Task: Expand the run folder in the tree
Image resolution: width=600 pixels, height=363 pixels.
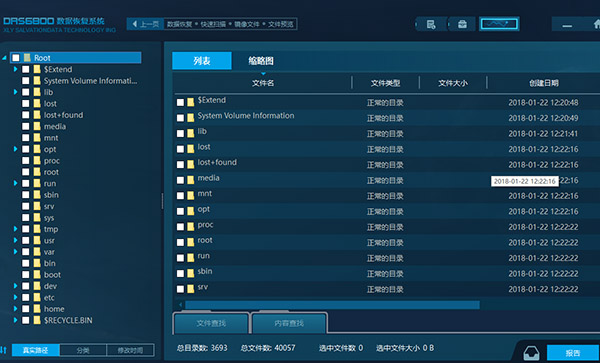Action: pyautogui.click(x=16, y=184)
